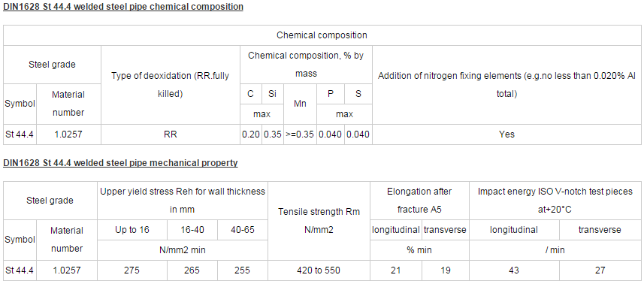The image size is (644, 284).
Task: Select the Mn value >=0.35 cell
Action: [301, 134]
